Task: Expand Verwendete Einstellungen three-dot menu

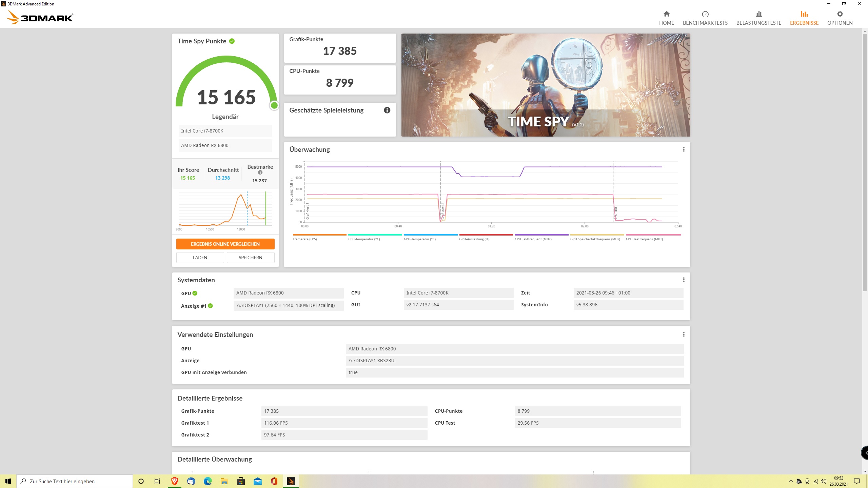Action: coord(684,334)
